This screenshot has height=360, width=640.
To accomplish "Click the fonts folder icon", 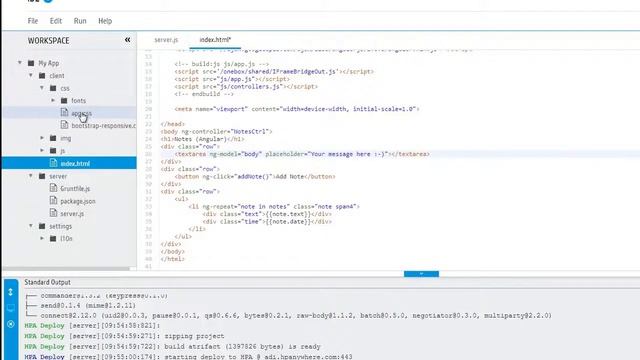I will pos(64,100).
